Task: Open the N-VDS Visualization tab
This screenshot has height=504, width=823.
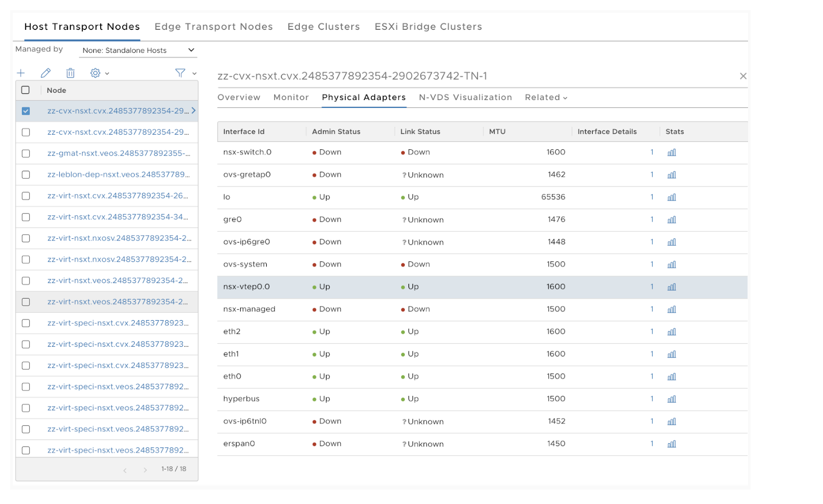Action: pos(465,97)
